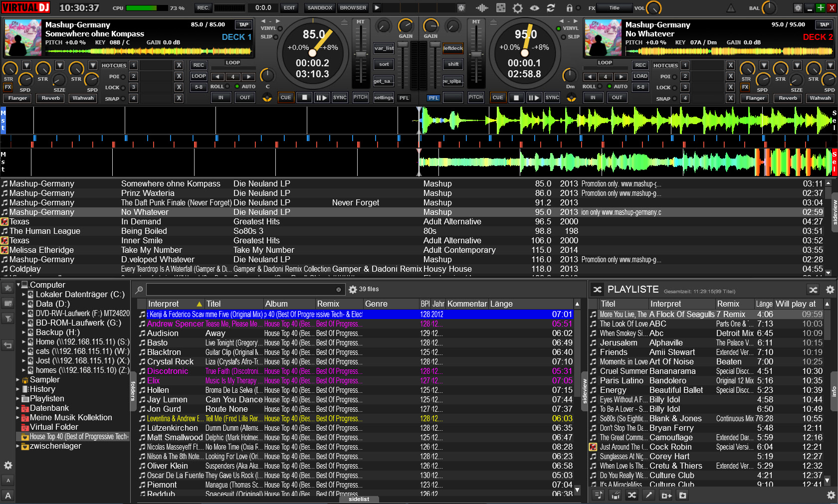
Task: Open third effect dropdown arrow on Deck 2
Action: [830, 65]
